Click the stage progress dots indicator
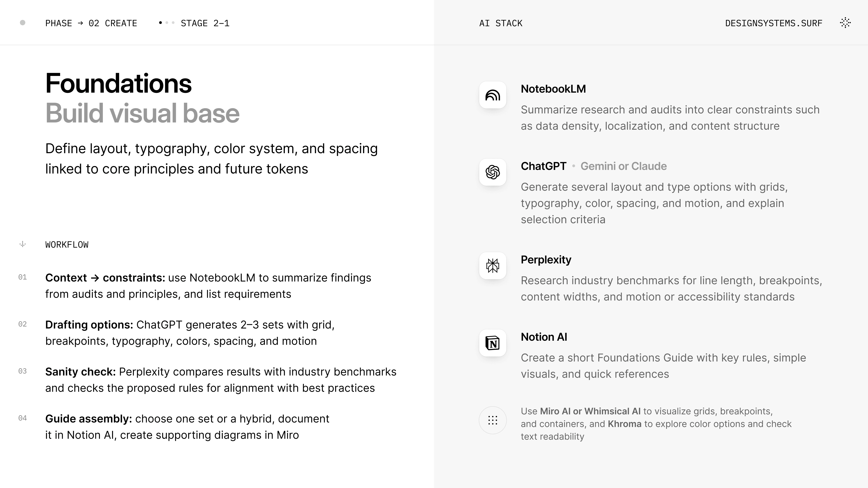Screen dimensions: 868x488 click(x=167, y=23)
